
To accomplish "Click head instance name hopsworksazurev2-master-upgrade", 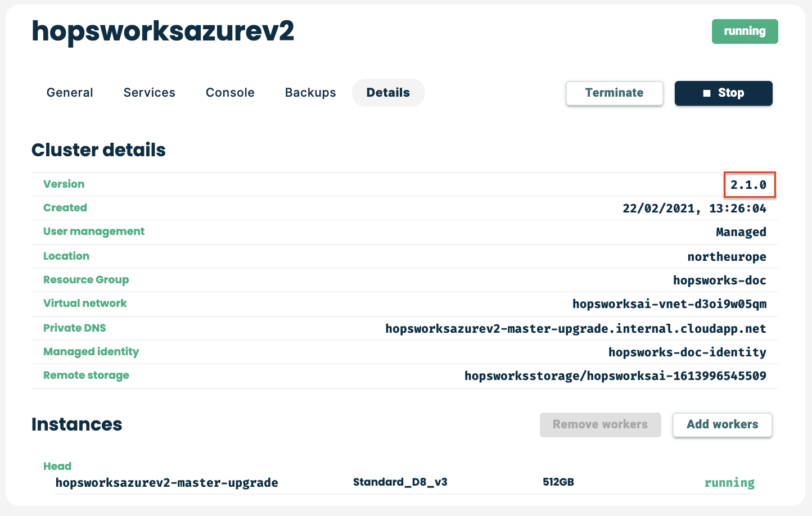I will (166, 483).
